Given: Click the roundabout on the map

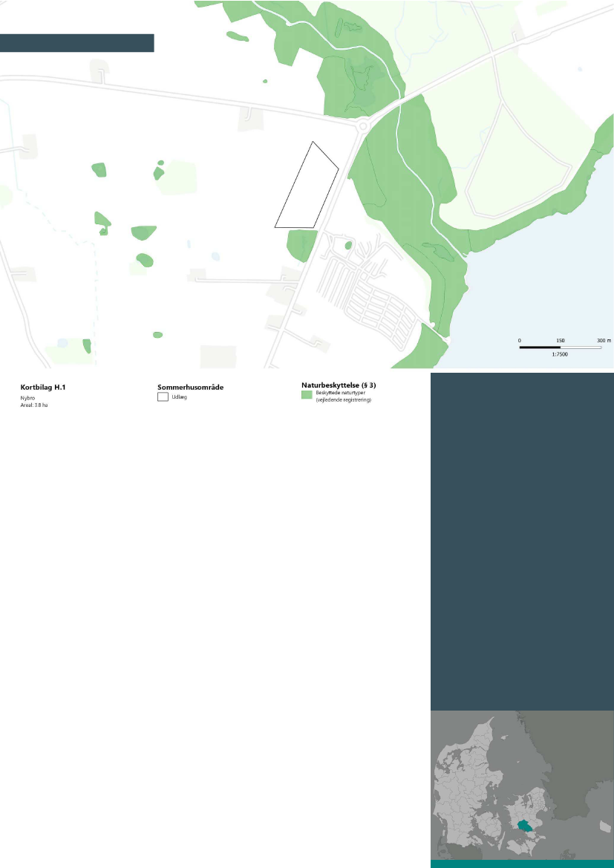Looking at the screenshot, I should click(363, 126).
